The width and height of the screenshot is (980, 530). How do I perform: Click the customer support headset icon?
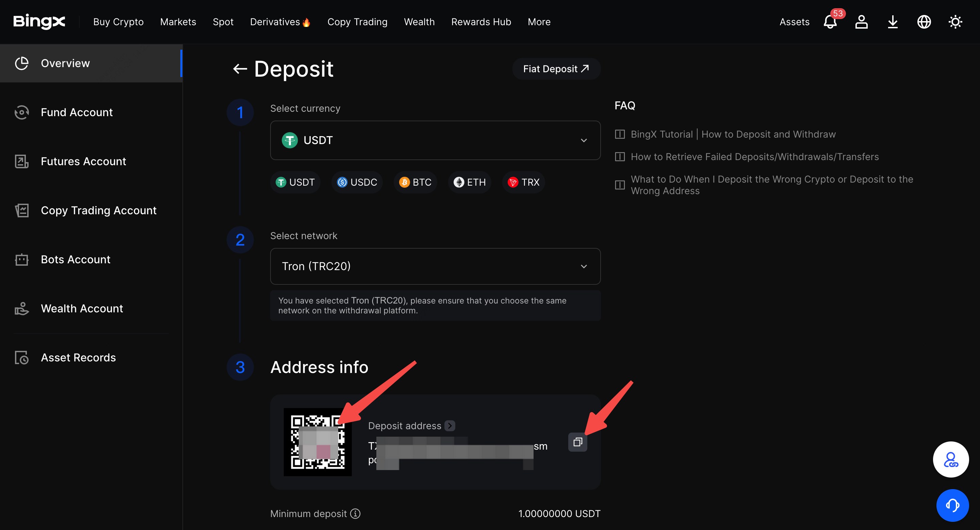click(x=953, y=505)
